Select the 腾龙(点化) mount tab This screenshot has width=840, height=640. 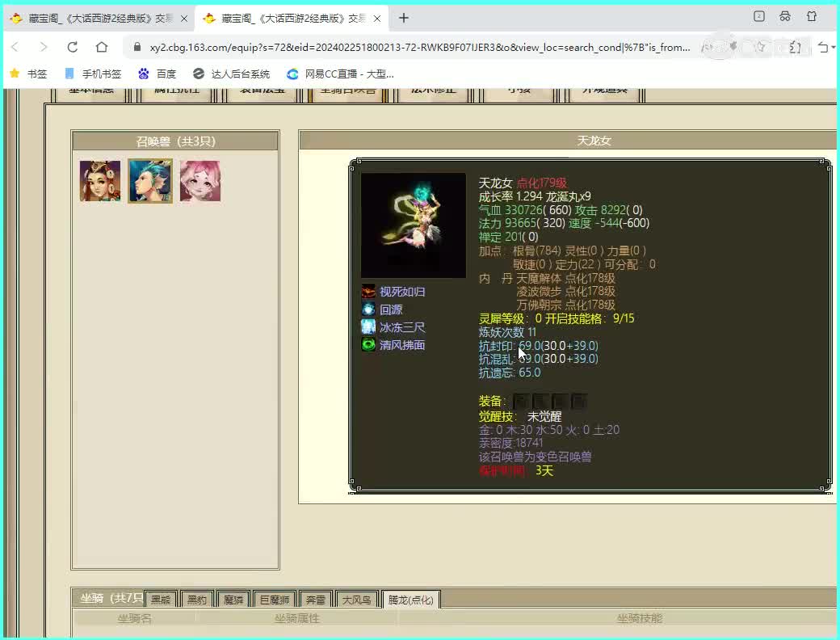[x=411, y=600]
